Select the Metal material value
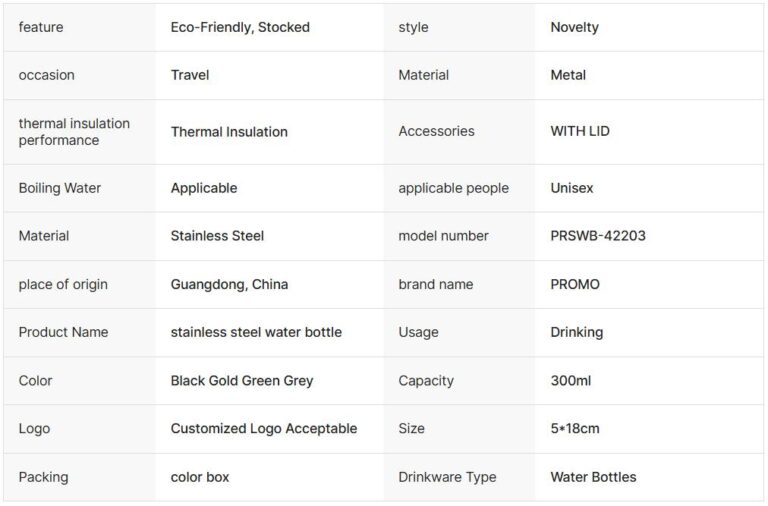 point(568,75)
